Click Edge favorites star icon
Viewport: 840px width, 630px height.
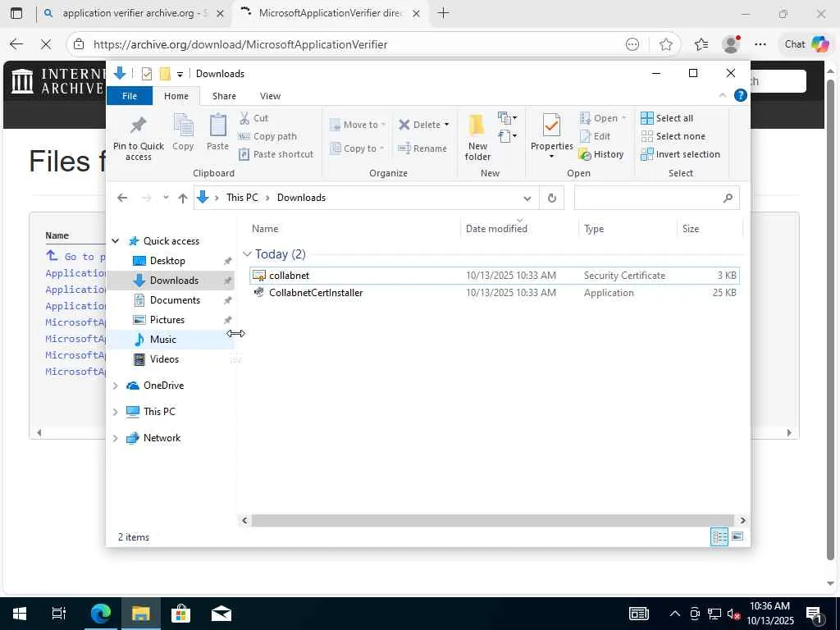tap(666, 44)
